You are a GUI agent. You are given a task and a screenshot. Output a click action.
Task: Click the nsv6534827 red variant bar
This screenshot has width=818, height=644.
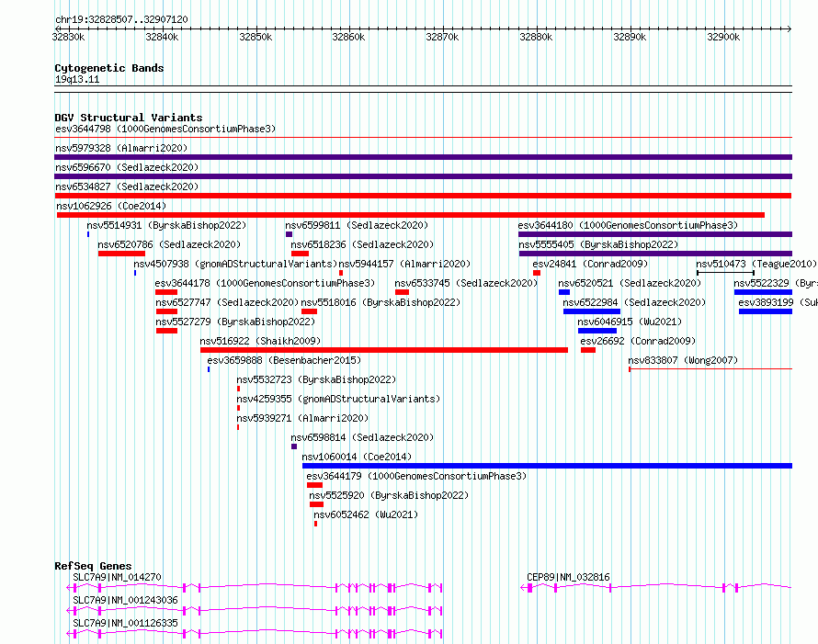pyautogui.click(x=423, y=196)
